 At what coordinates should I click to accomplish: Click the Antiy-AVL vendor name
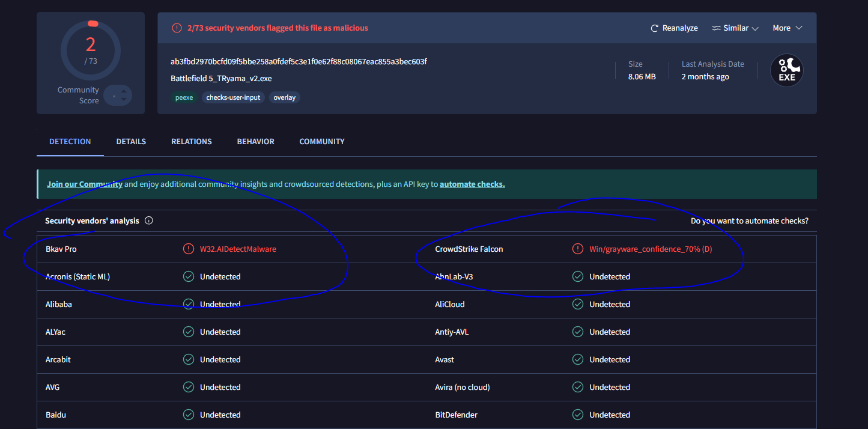click(452, 332)
